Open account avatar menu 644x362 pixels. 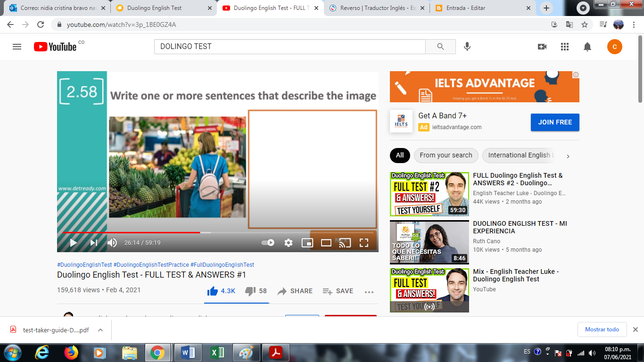[x=615, y=47]
